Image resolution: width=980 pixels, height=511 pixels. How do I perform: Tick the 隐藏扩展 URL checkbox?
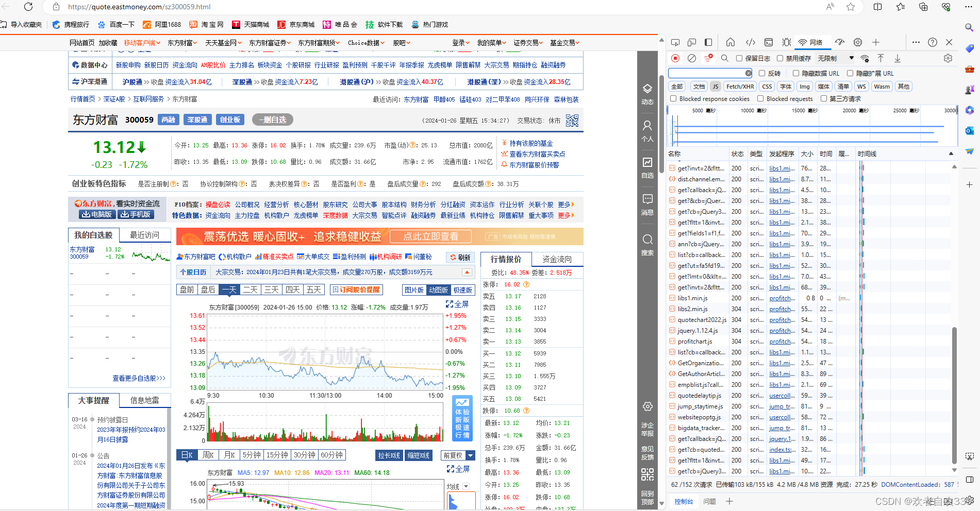pyautogui.click(x=850, y=73)
